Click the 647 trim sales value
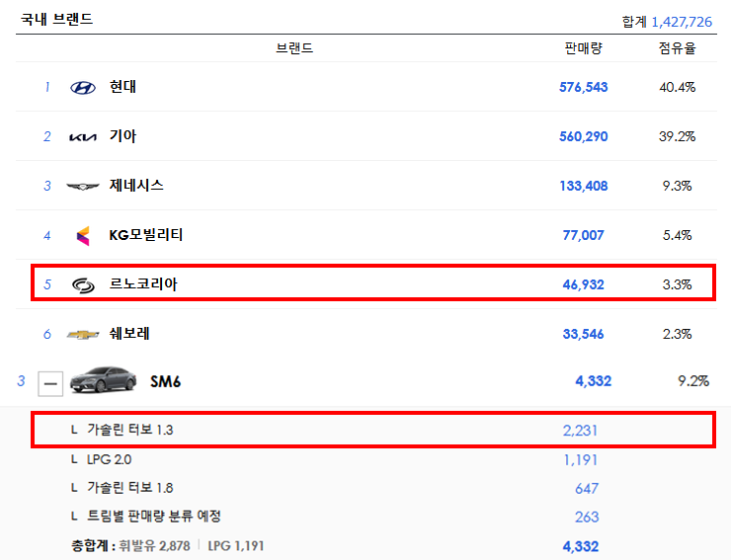The height and width of the screenshot is (560, 731). coord(587,489)
